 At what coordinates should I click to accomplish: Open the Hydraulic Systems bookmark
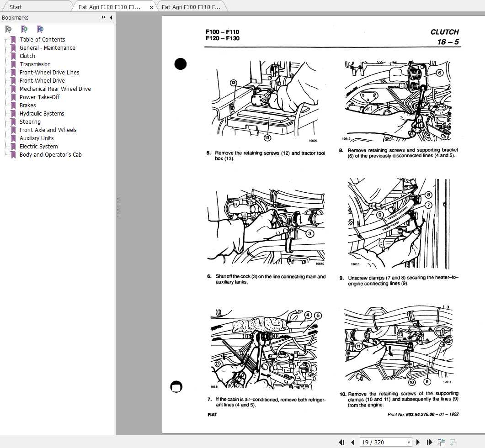coord(42,113)
